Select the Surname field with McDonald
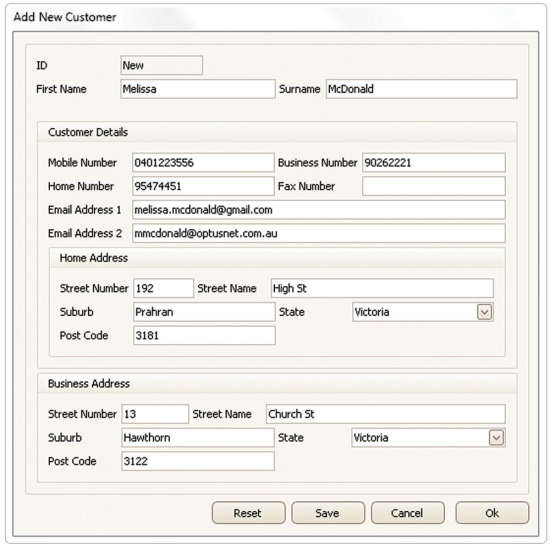Viewport: 550px width, 550px height. click(x=421, y=89)
